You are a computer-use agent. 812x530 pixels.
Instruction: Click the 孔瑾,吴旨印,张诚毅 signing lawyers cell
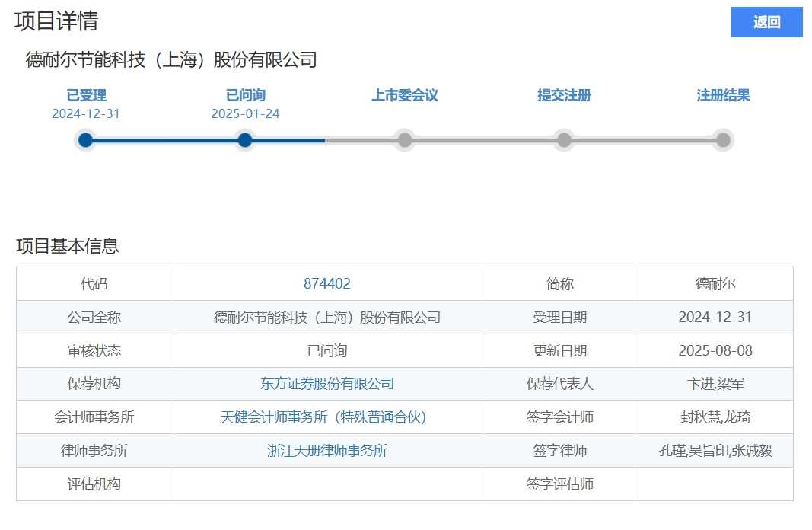(715, 451)
